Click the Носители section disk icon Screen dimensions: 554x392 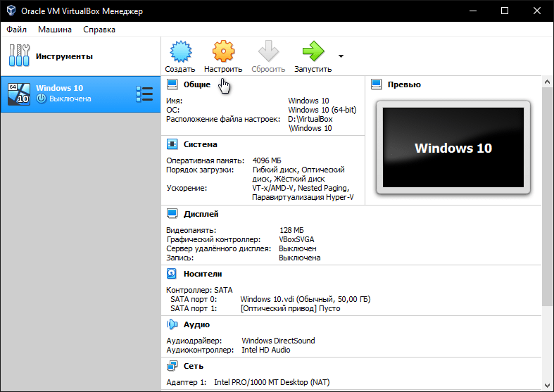click(x=172, y=274)
